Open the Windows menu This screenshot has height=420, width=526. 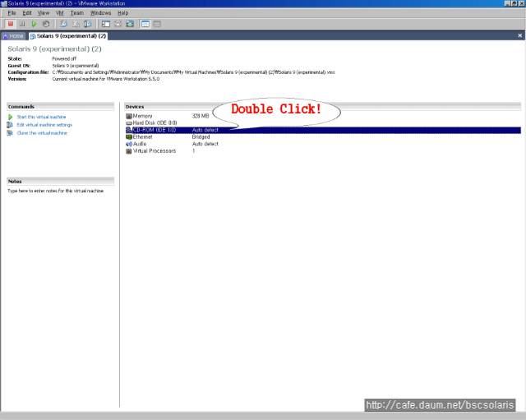tap(100, 13)
